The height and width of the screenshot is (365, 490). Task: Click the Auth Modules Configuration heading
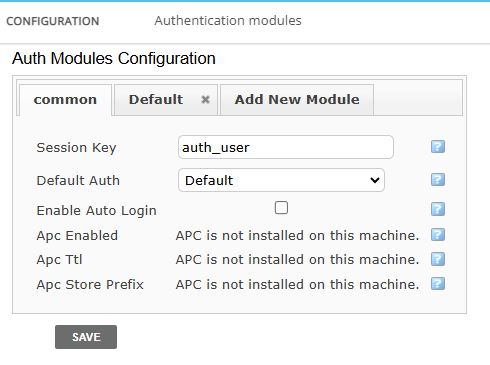(114, 59)
